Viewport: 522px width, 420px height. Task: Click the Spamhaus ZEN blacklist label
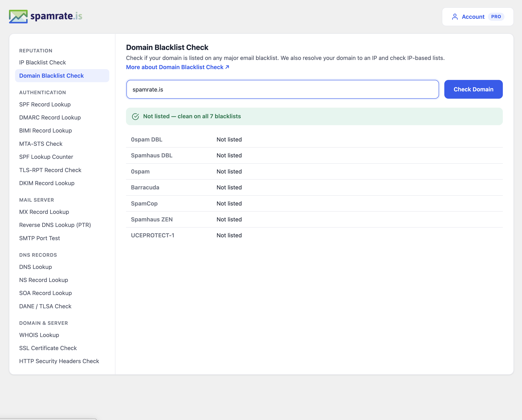(x=152, y=219)
